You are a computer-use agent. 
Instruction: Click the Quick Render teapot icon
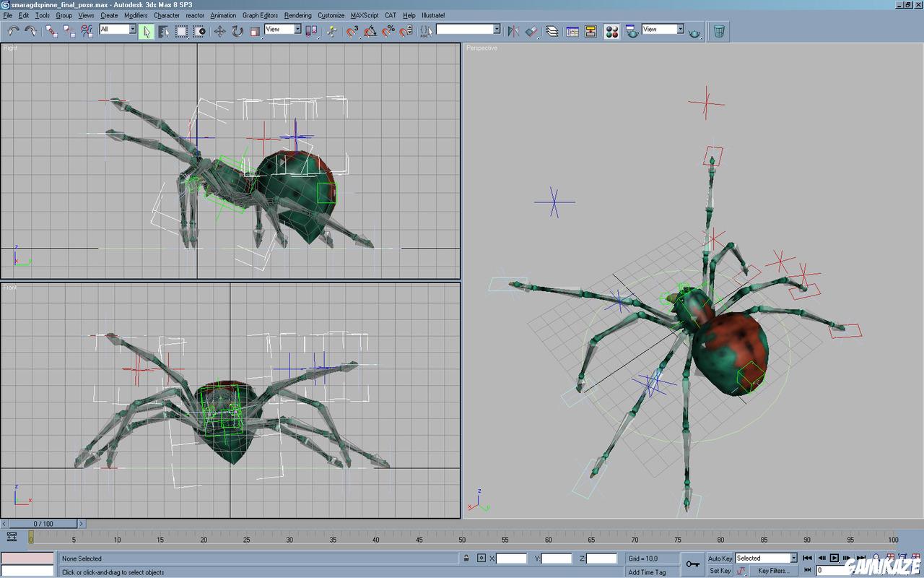[x=694, y=31]
